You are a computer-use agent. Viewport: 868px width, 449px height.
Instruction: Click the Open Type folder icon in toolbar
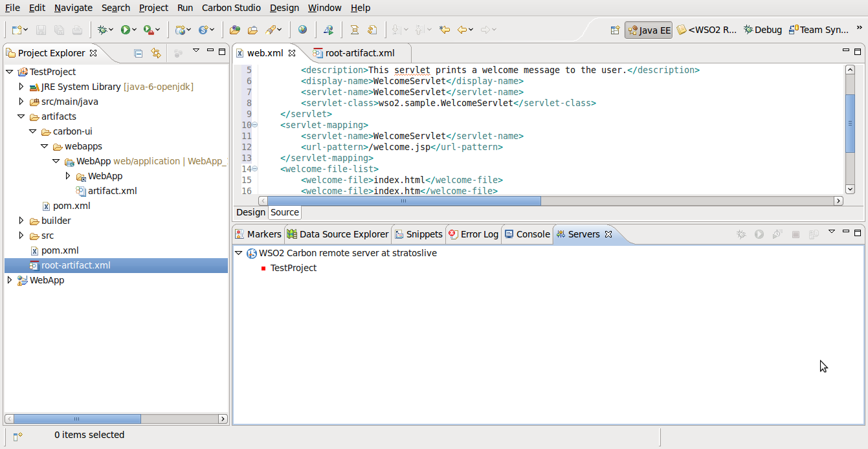[x=234, y=30]
